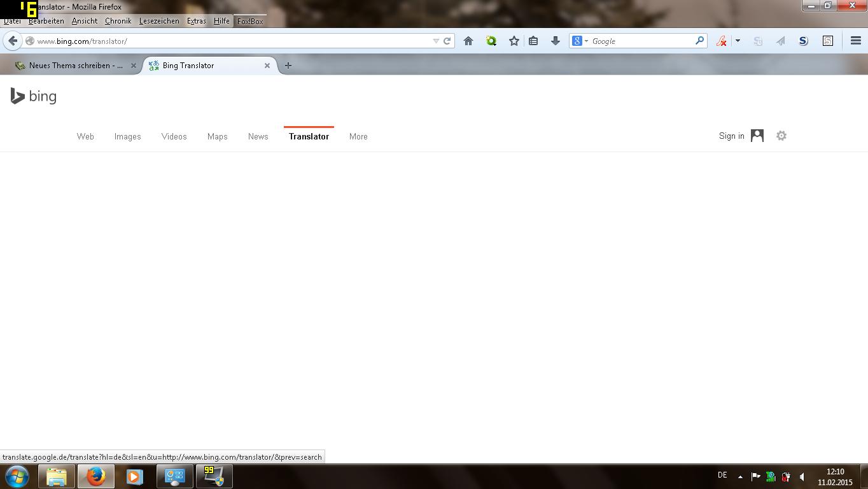Viewport: 868px width, 489px height.
Task: Open dropdown arrow beside Flash block icon
Action: [x=738, y=41]
